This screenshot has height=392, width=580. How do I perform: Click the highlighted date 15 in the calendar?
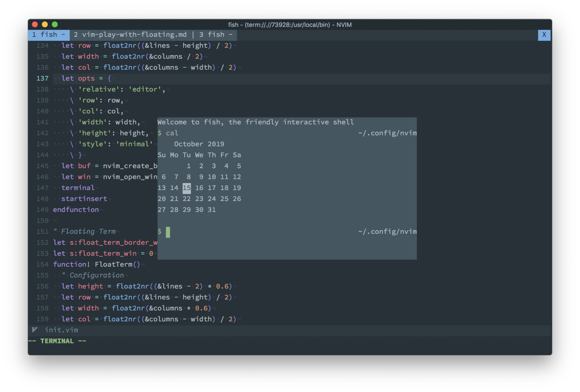pyautogui.click(x=187, y=188)
